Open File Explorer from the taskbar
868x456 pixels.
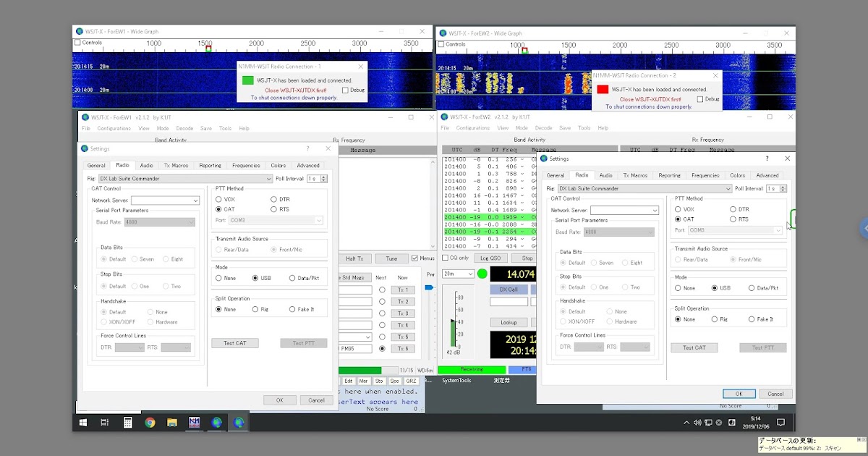(172, 423)
